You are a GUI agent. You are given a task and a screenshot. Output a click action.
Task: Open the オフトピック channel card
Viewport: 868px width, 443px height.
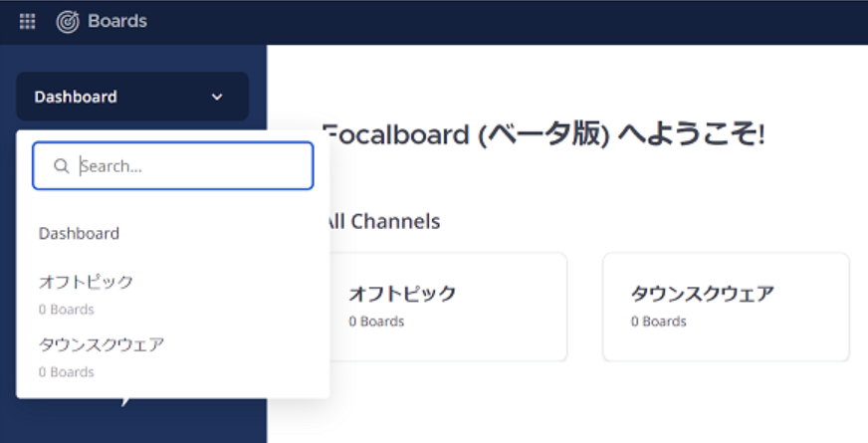click(x=448, y=307)
